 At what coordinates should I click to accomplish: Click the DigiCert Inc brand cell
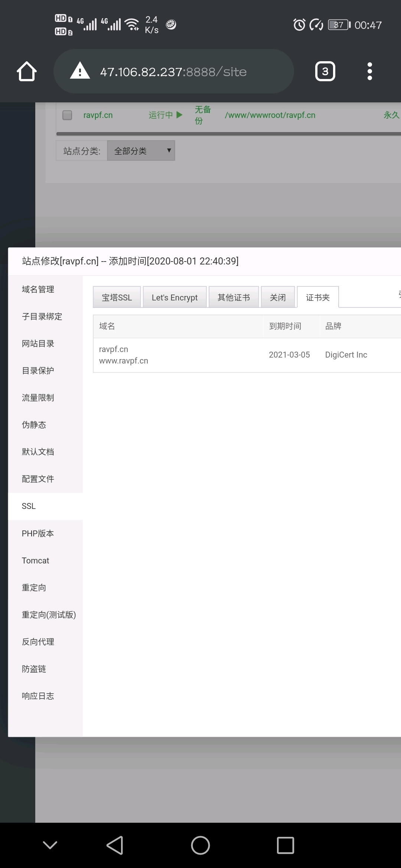tap(346, 355)
